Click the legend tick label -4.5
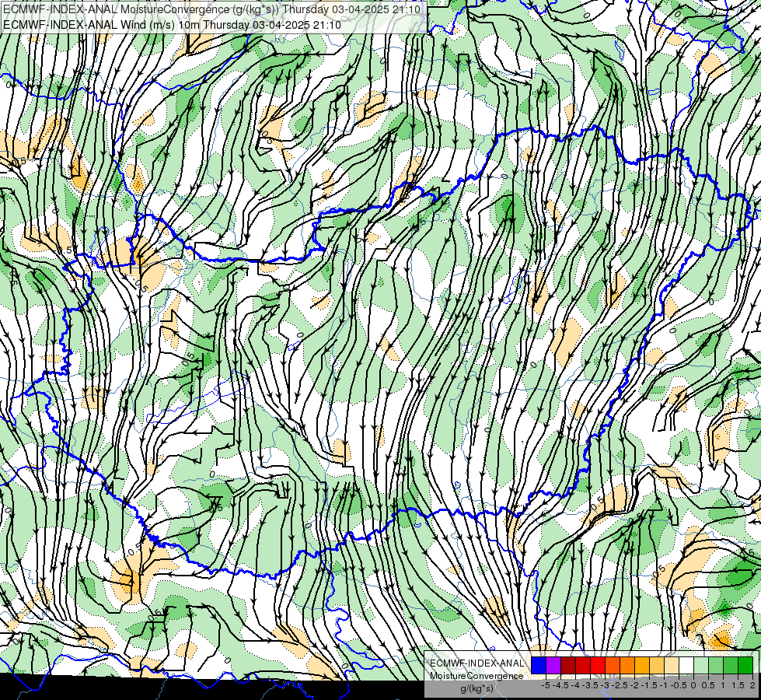 [560, 685]
